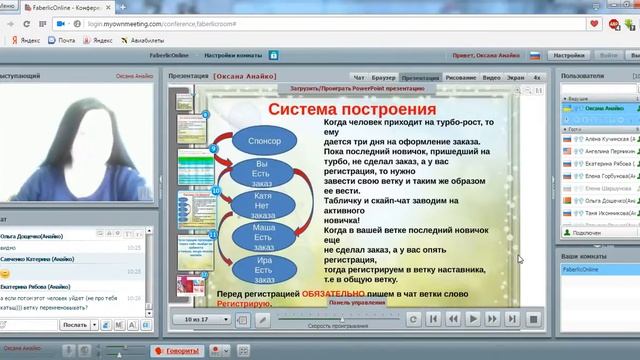
Task: Click the chat message input field
Action: [29, 325]
